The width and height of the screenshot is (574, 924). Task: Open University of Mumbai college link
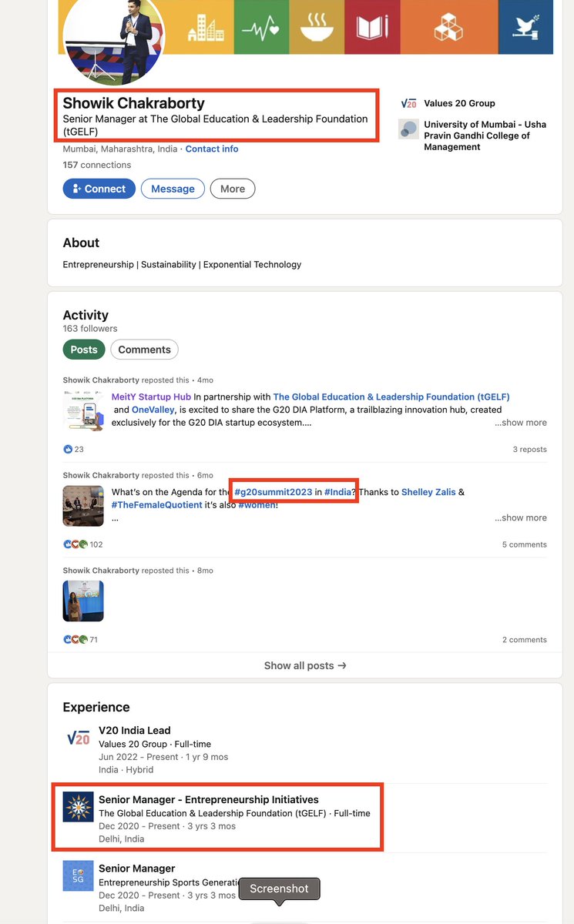(485, 136)
